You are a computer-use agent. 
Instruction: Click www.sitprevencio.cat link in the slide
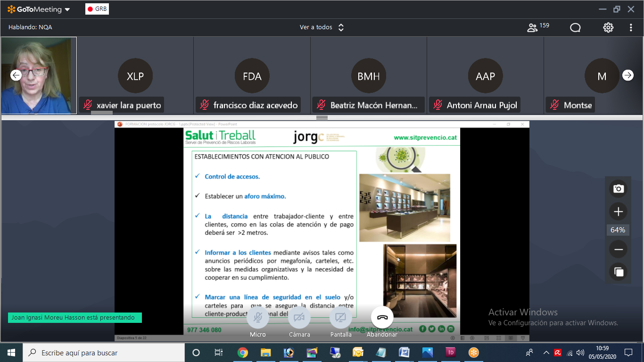(x=425, y=138)
